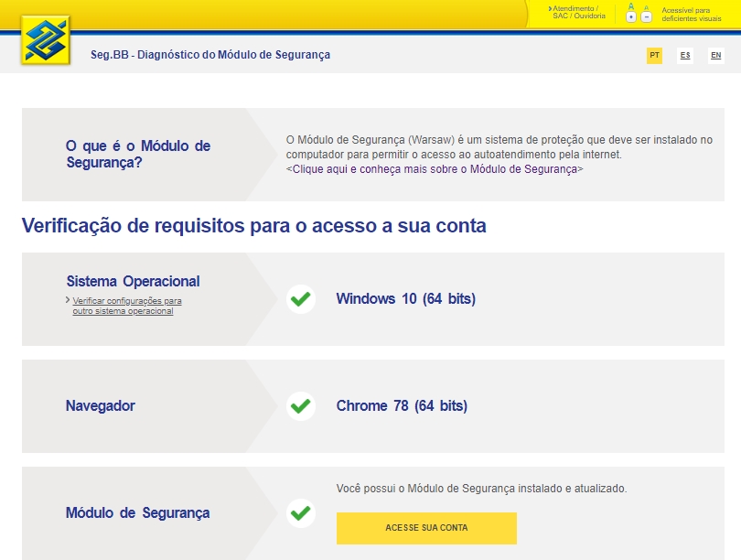
Task: Click the text Você possui o Módulo de Segurança instalado
Action: pyautogui.click(x=481, y=489)
